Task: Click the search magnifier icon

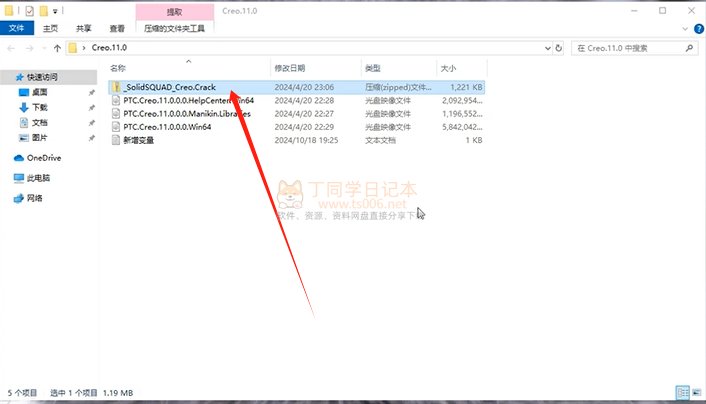Action: point(689,48)
